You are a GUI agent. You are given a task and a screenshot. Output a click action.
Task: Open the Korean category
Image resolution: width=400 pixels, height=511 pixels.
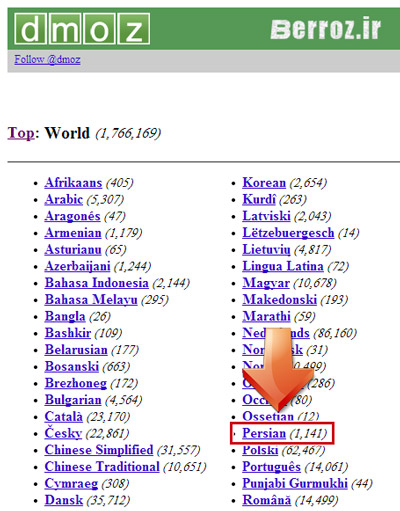pos(264,183)
